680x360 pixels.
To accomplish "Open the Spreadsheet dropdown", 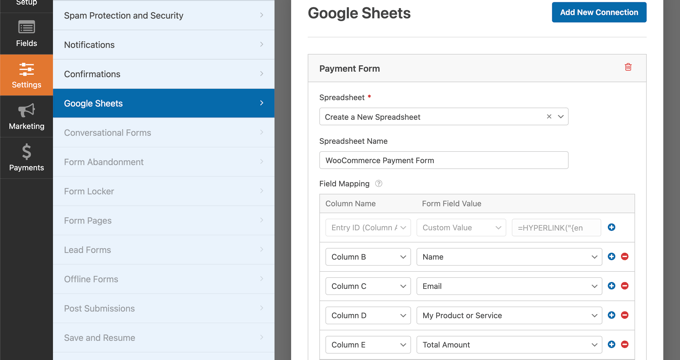I will tap(444, 117).
